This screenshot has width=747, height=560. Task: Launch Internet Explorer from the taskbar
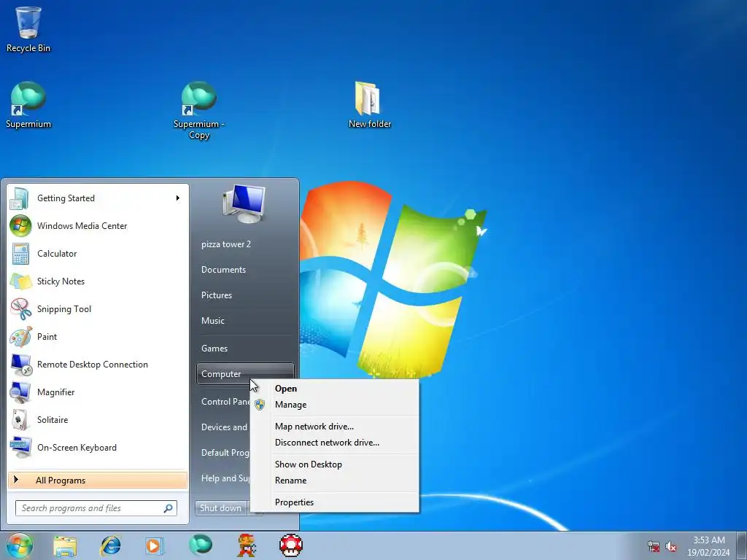(x=110, y=545)
